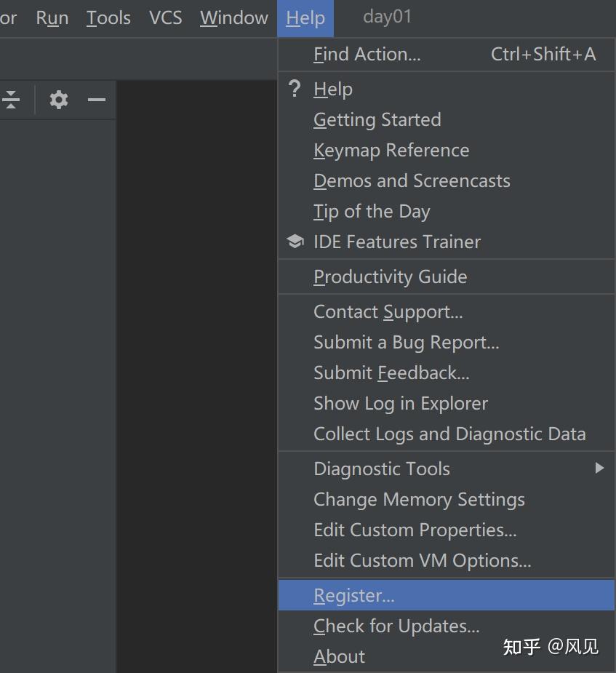Select Keymap Reference menu item
The image size is (616, 673).
391,150
